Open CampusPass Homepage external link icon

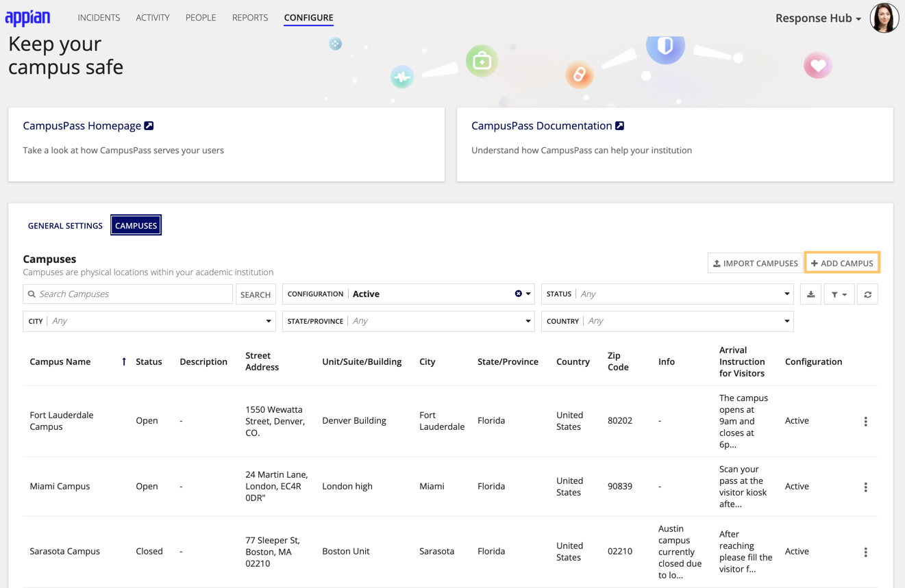point(149,126)
